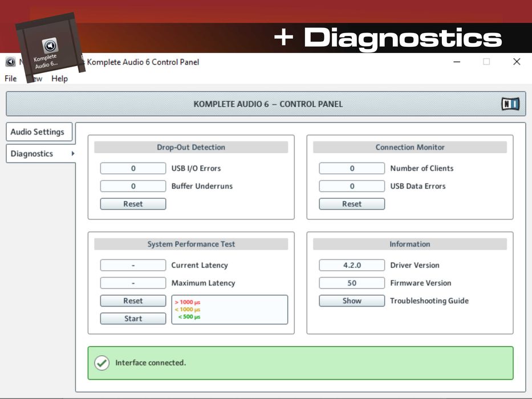This screenshot has height=399, width=532.
Task: Click the Native Instruments NI logo
Action: (510, 104)
